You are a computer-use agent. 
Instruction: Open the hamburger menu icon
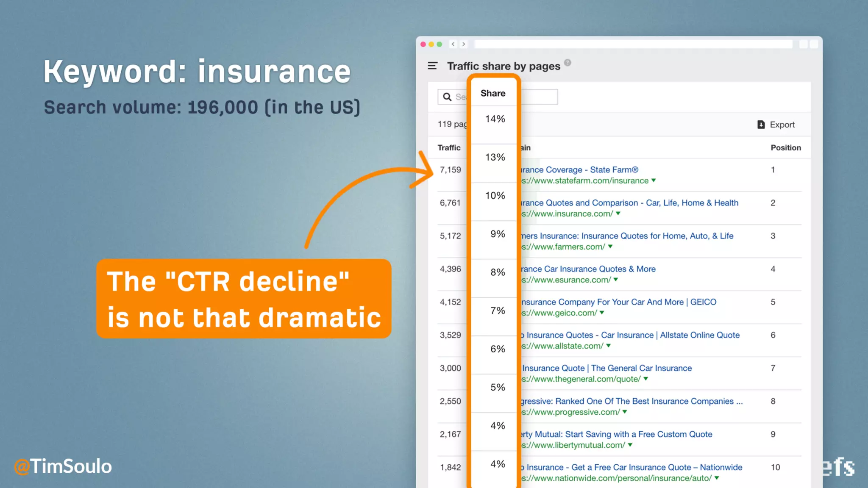432,66
